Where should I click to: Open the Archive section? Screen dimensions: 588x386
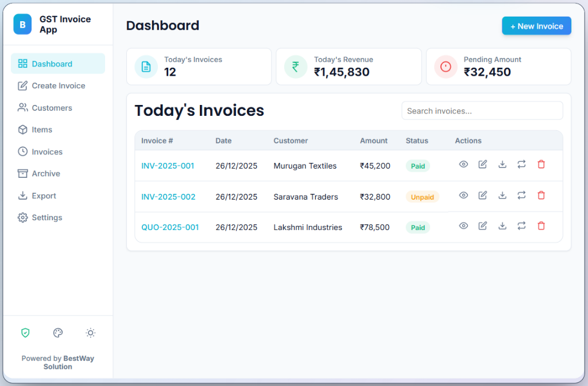point(58,173)
